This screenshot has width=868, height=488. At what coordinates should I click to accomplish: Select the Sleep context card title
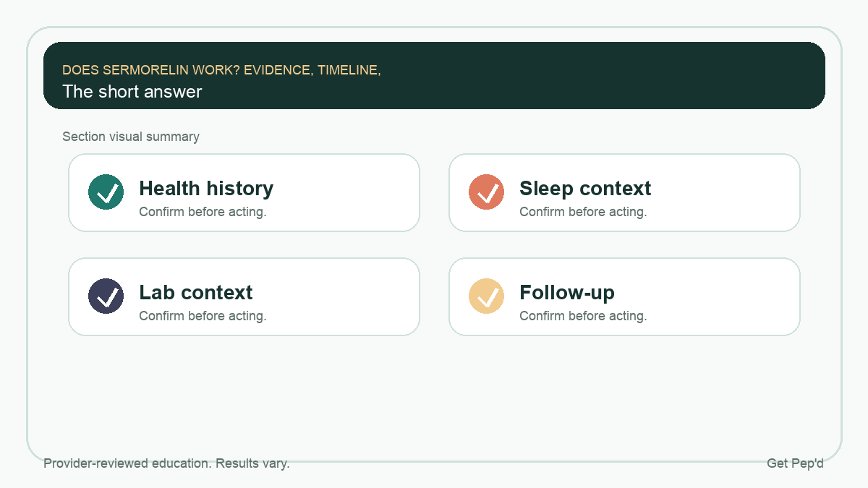click(585, 189)
